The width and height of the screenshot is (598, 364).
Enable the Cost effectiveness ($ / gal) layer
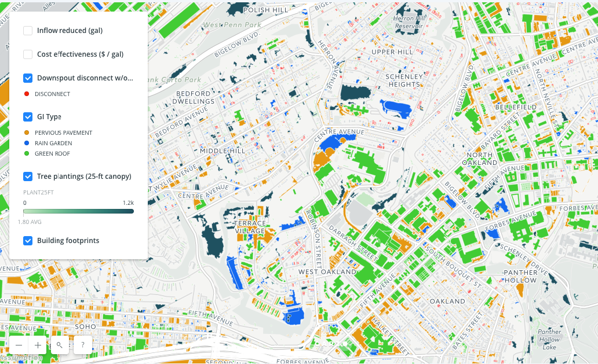[28, 54]
